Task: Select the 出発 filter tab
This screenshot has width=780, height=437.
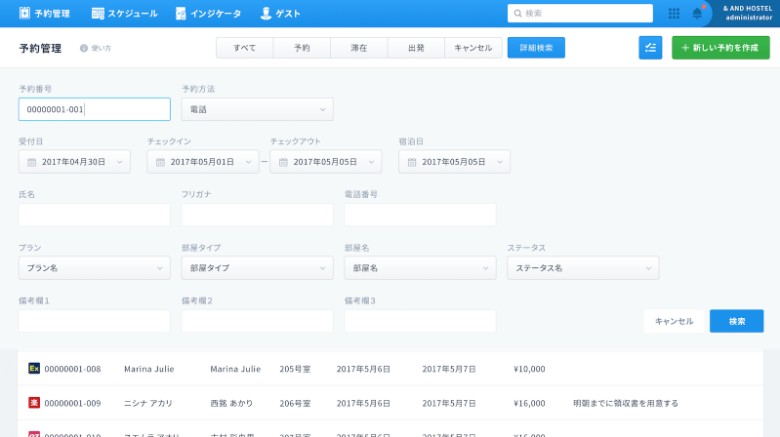Action: (x=415, y=47)
